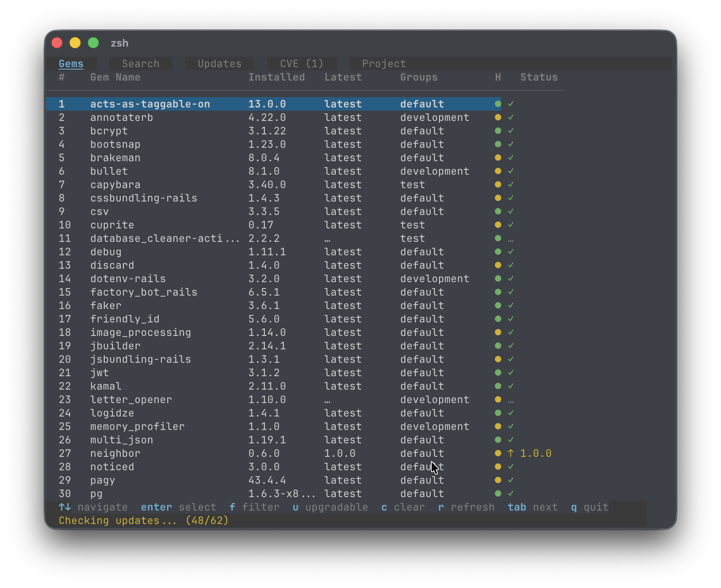The image size is (721, 588).
Task: Click the yellow health dot for pagy
Action: pyautogui.click(x=498, y=480)
